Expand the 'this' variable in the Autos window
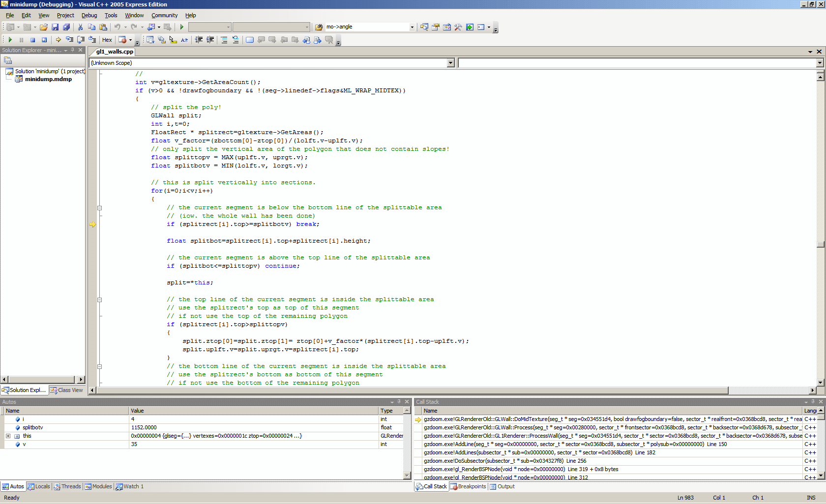The width and height of the screenshot is (826, 504). click(x=8, y=436)
